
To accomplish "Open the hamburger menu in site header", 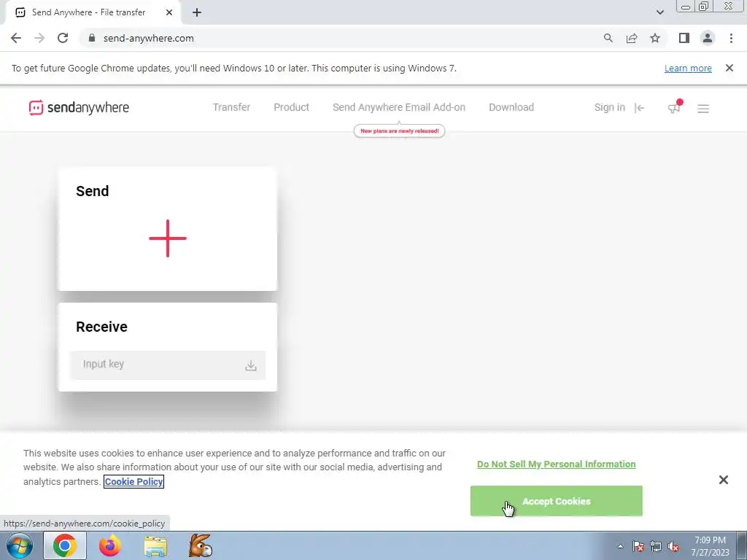I will (703, 109).
